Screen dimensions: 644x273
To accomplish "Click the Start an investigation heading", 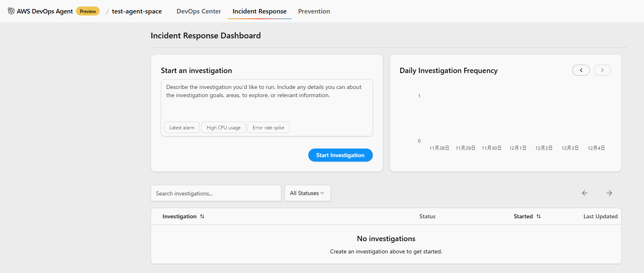I will tap(196, 71).
